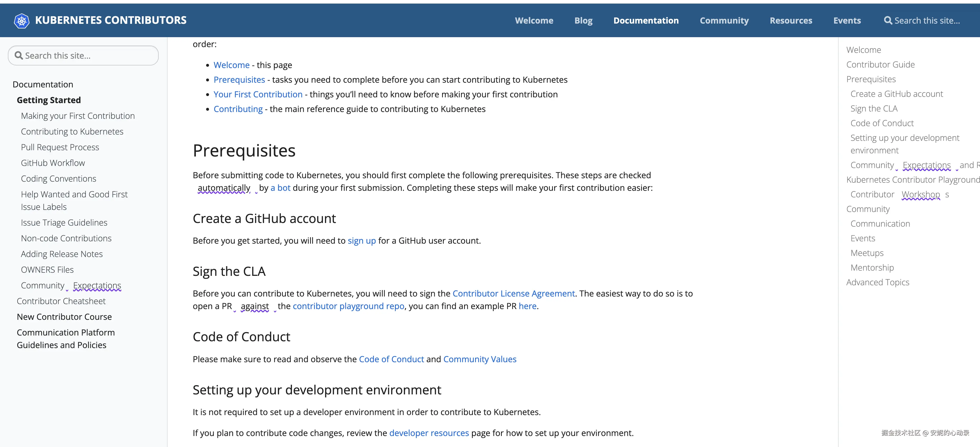
Task: Open GitHub Workflow sidebar page
Action: point(53,163)
